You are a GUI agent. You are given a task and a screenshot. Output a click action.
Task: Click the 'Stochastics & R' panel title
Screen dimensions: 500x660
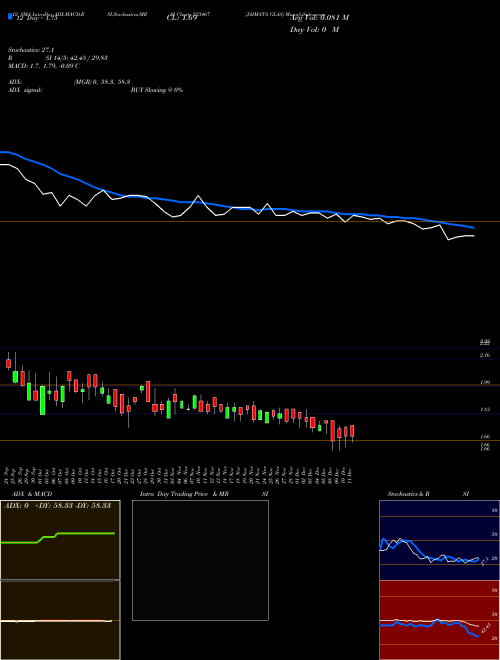tap(408, 494)
